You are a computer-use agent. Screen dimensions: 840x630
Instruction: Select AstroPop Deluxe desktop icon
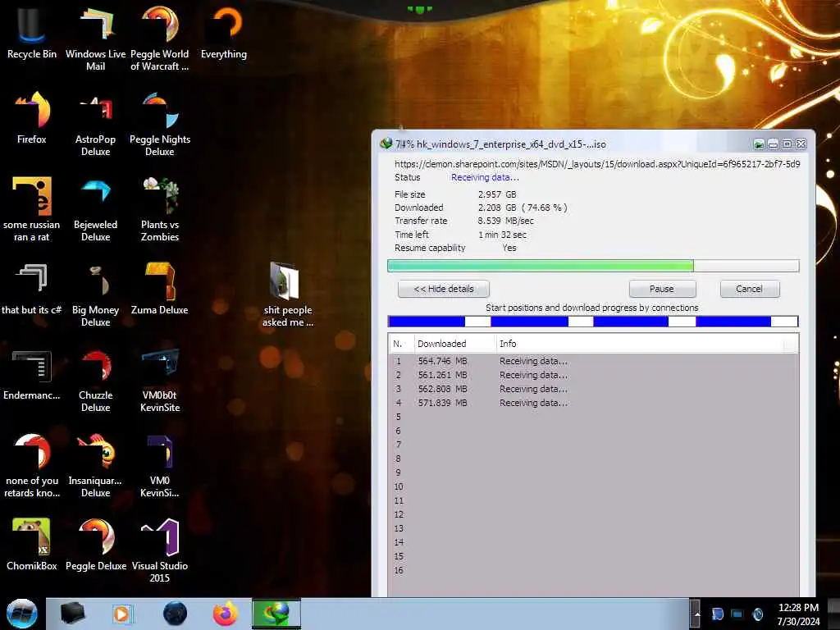point(95,123)
